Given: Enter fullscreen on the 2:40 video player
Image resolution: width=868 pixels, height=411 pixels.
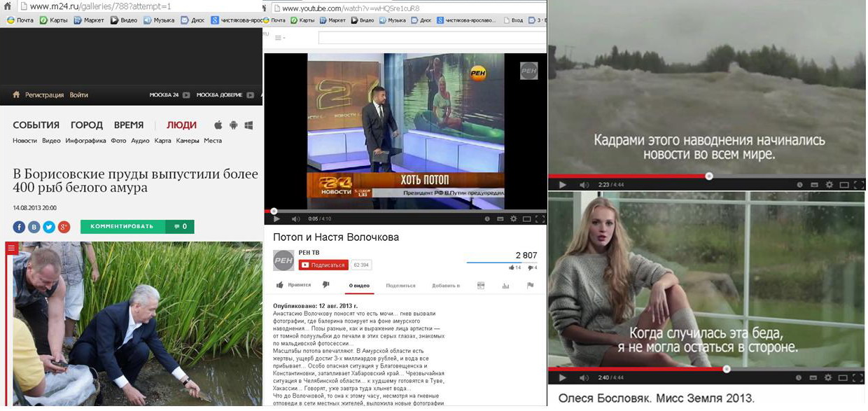Looking at the screenshot, I should pyautogui.click(x=857, y=378).
